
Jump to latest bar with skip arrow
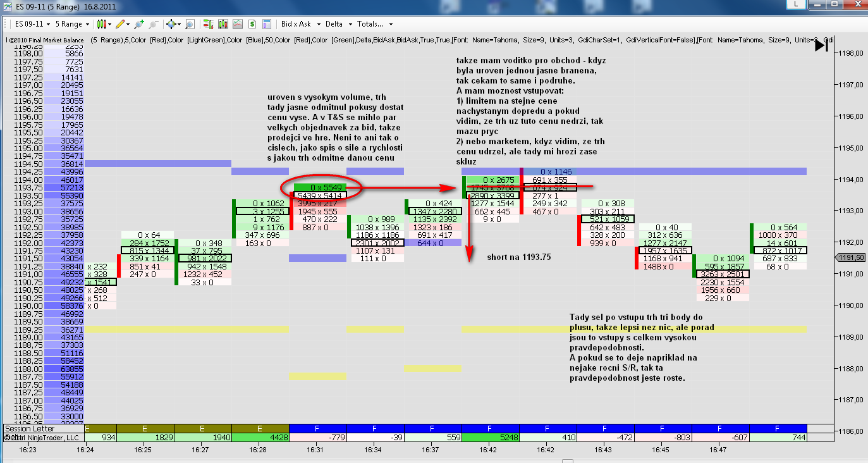tap(821, 46)
